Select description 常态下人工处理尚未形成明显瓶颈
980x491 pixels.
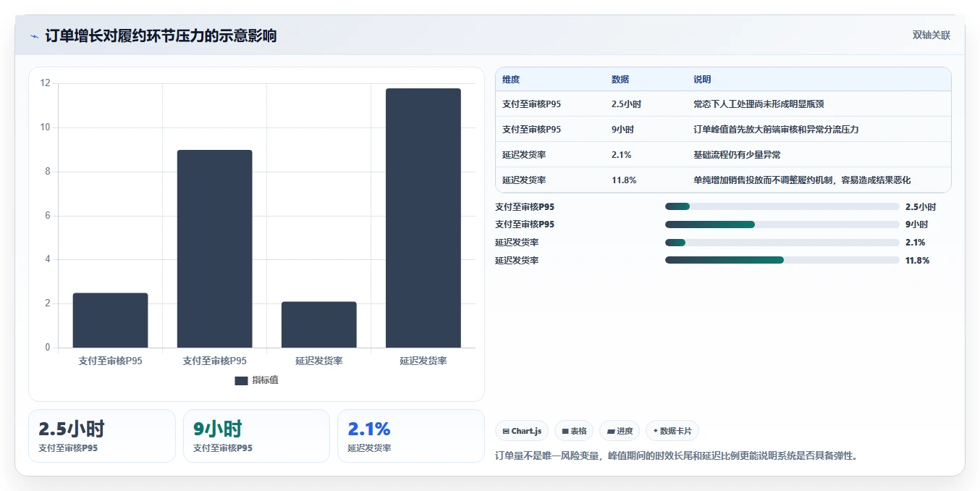click(759, 104)
